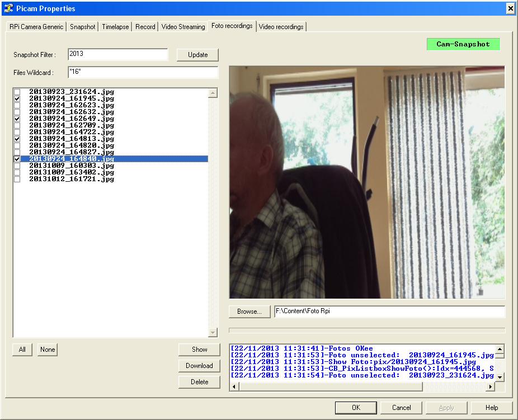This screenshot has width=518, height=420.
Task: Uncheck the 20130924_161945.jpg checkbox
Action: coord(17,98)
